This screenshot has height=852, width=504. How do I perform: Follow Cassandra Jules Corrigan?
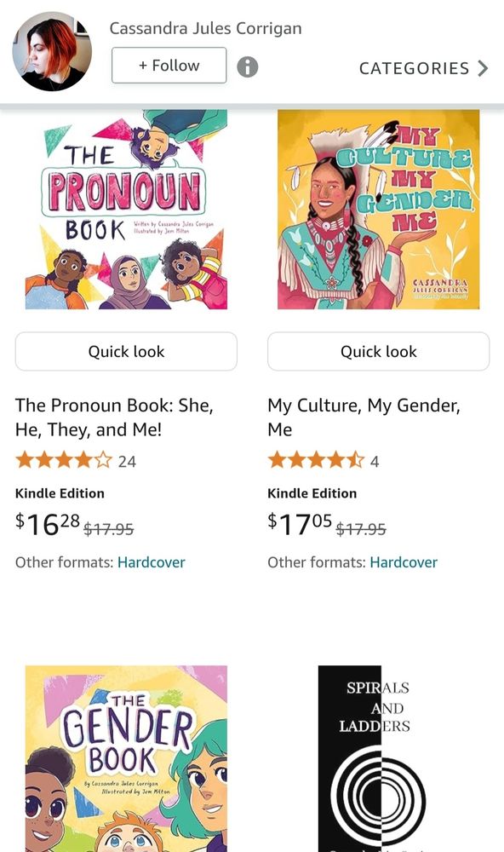tap(169, 66)
